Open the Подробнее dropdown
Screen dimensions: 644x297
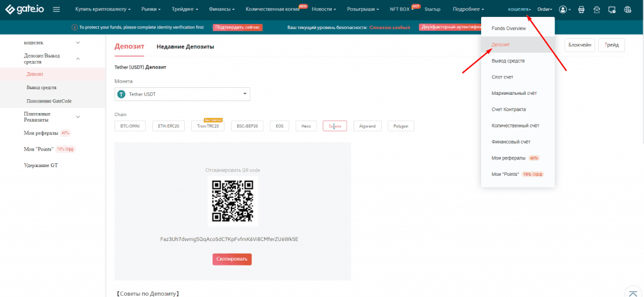468,9
